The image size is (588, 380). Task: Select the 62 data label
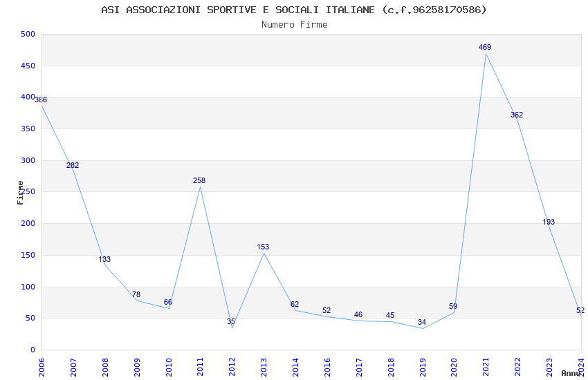[x=295, y=304]
